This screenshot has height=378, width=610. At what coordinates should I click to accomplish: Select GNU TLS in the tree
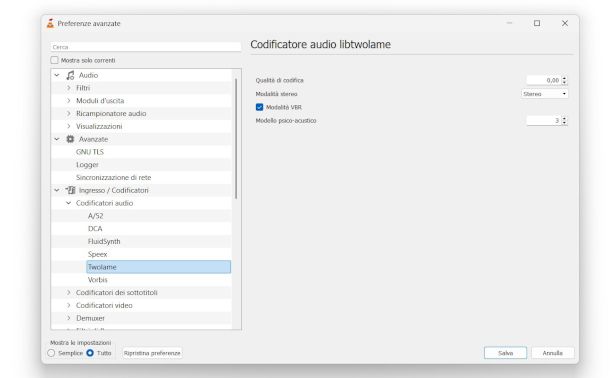(90, 152)
